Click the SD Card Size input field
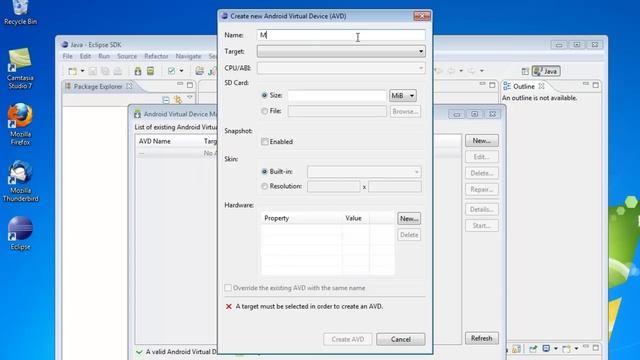The width and height of the screenshot is (640, 360). (337, 96)
